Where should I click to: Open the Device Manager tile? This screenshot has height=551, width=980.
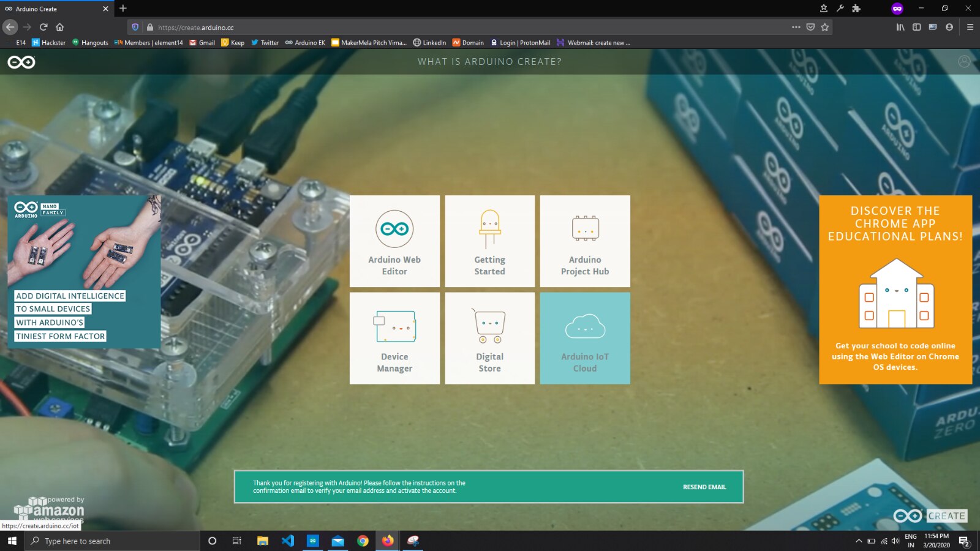pyautogui.click(x=394, y=338)
